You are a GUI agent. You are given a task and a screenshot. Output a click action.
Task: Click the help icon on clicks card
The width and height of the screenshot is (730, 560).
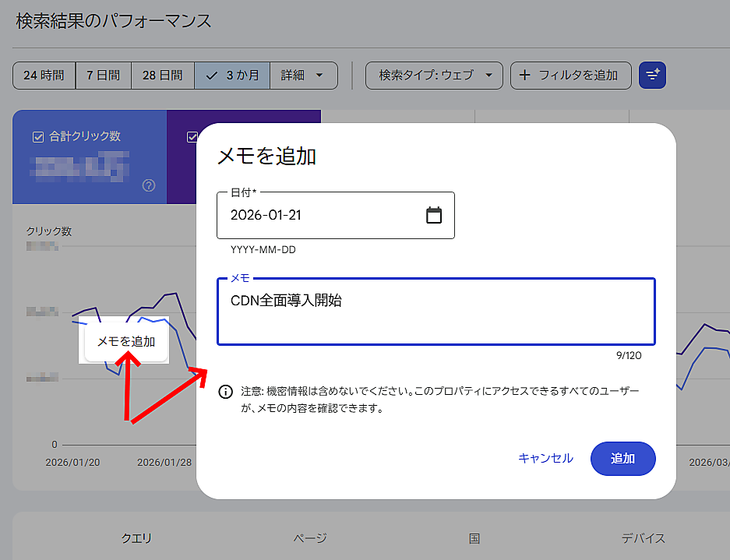tap(149, 185)
